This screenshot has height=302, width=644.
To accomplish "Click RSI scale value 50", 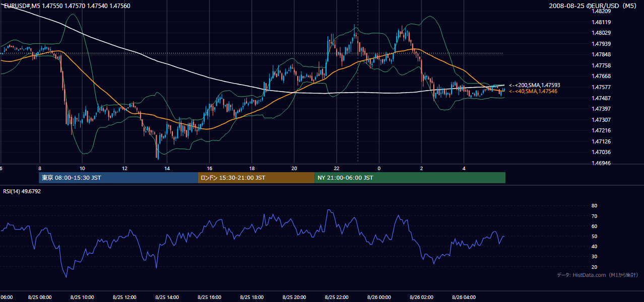I will pos(594,236).
